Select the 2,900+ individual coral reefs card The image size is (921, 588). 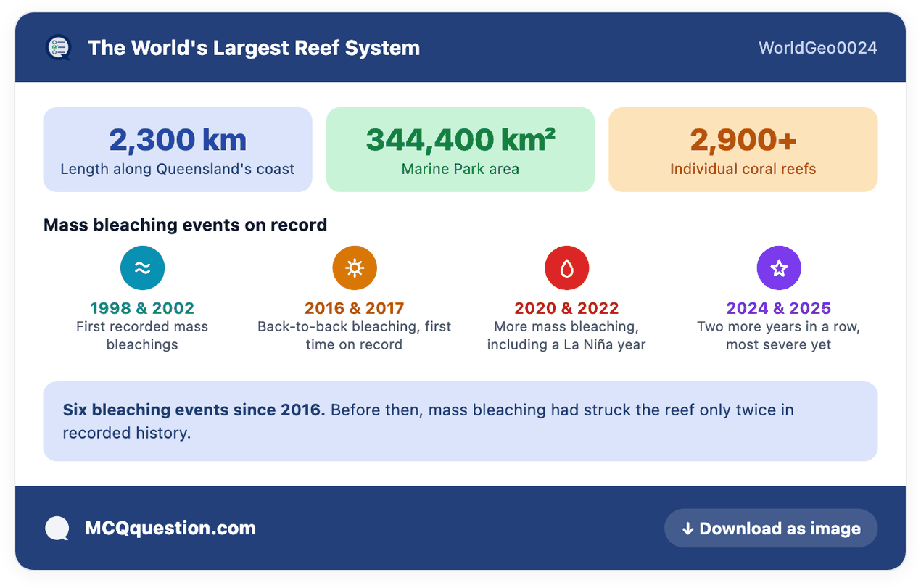point(743,150)
